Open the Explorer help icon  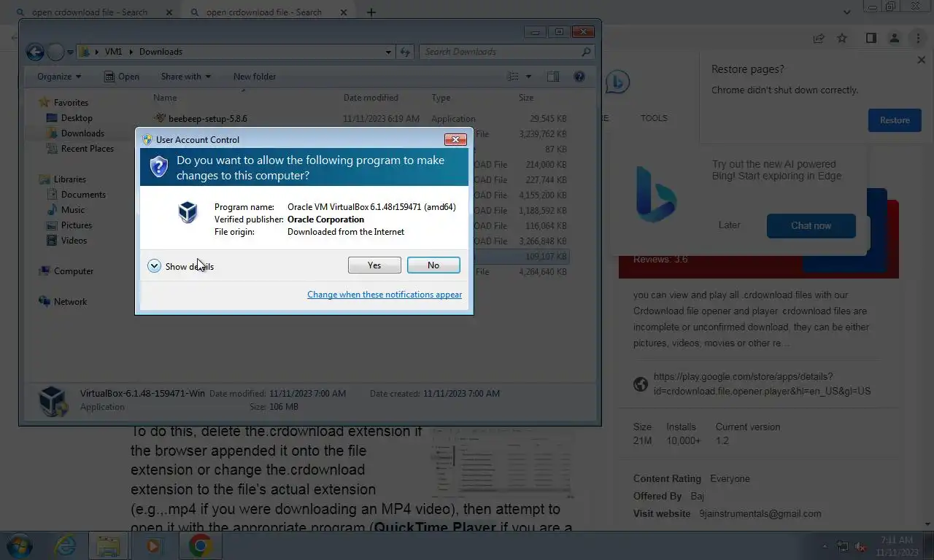[x=579, y=77]
